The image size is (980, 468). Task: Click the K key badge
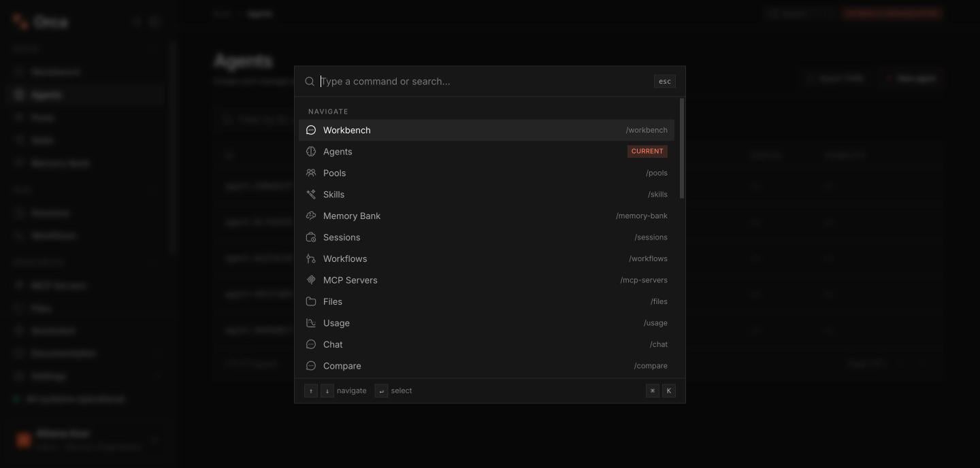669,391
